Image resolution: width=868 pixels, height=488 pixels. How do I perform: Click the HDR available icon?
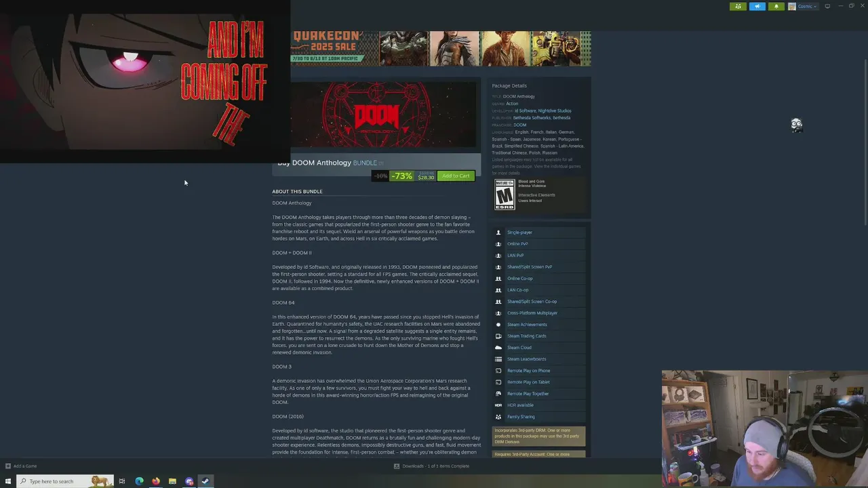498,405
